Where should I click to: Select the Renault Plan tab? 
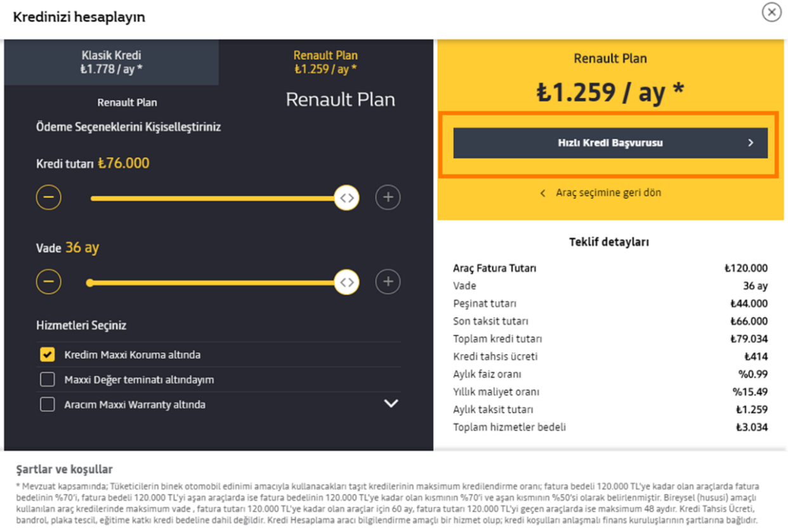325,62
